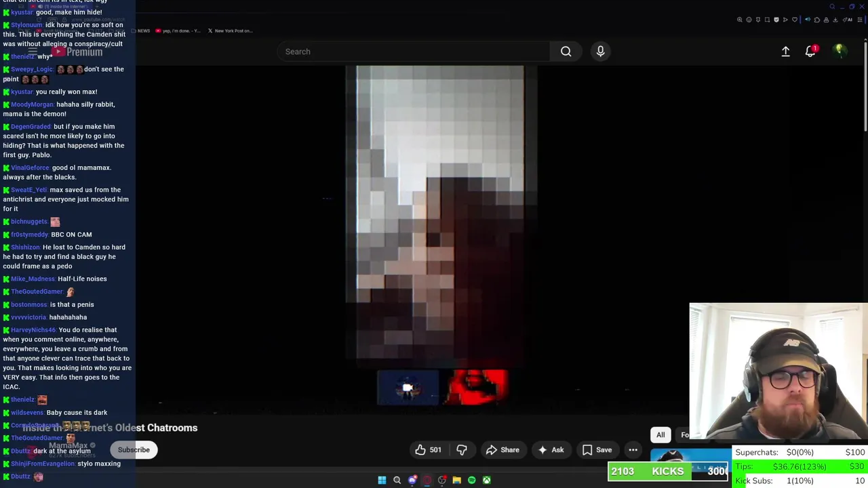Switch to the "yep, i'm done" YouTube tab
This screenshot has width=868, height=488.
click(x=178, y=30)
